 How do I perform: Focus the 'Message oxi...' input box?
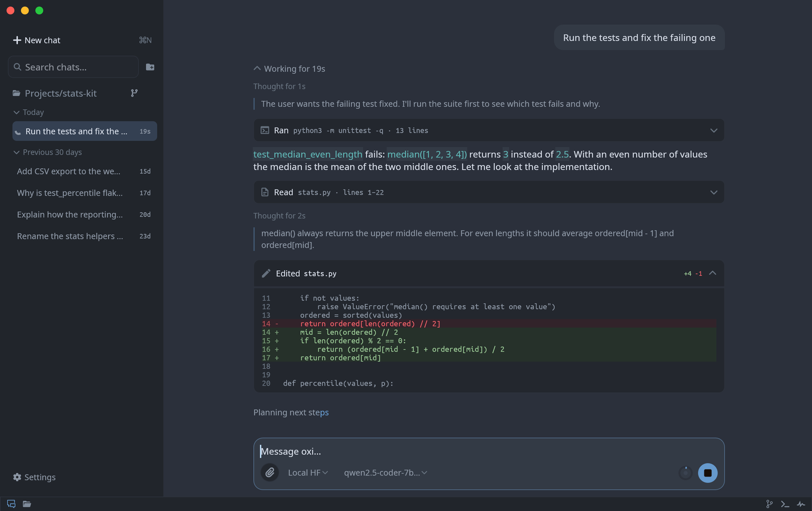click(x=489, y=451)
